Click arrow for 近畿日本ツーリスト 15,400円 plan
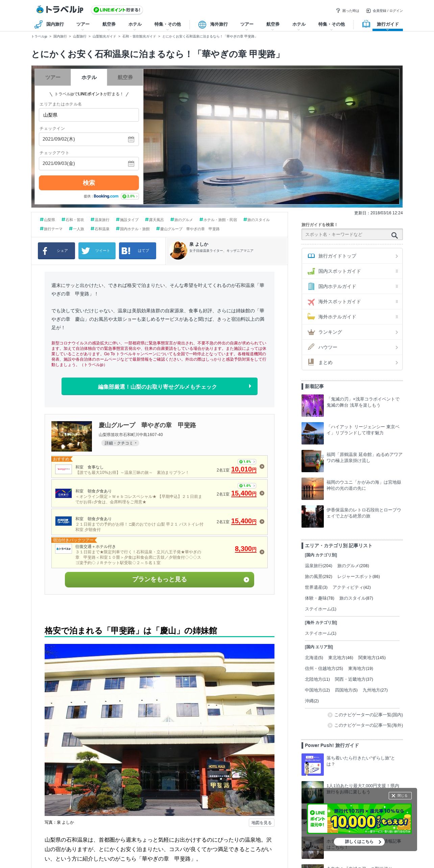 tap(262, 522)
